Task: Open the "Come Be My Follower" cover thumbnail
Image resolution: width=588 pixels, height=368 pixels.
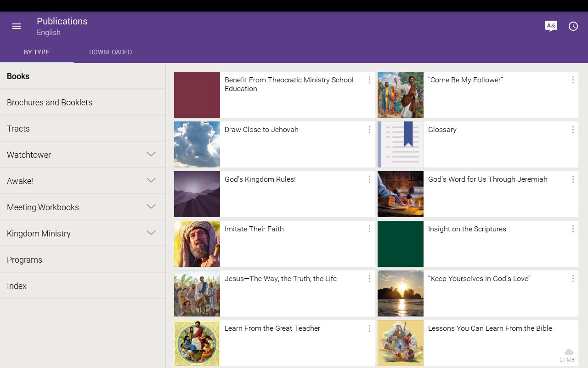Action: click(x=400, y=95)
